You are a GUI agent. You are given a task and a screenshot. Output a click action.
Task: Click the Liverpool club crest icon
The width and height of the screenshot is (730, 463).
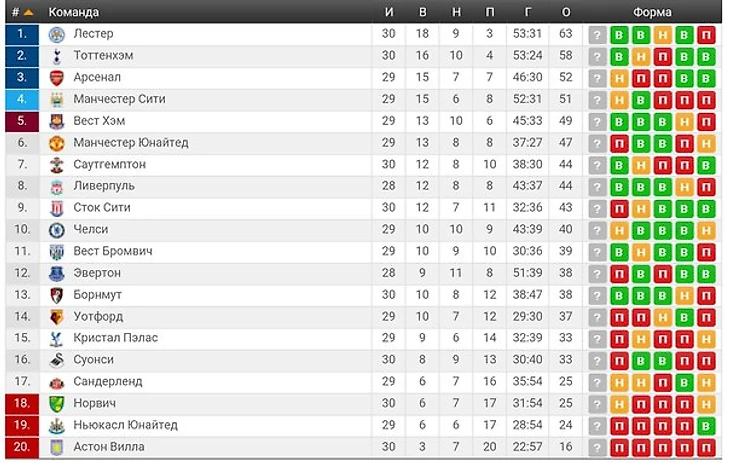coord(57,187)
